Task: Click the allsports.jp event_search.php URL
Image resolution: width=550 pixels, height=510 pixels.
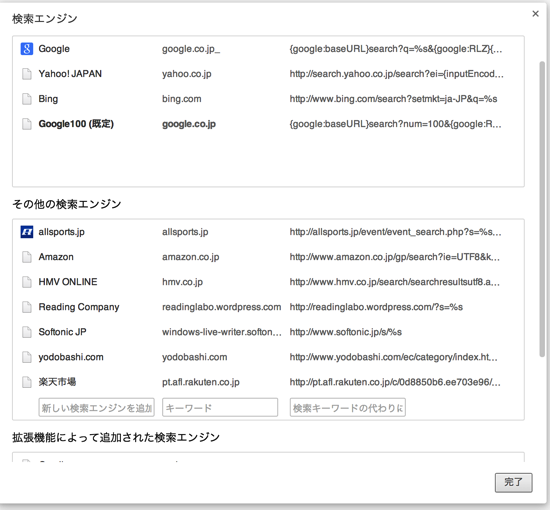Action: [x=396, y=232]
